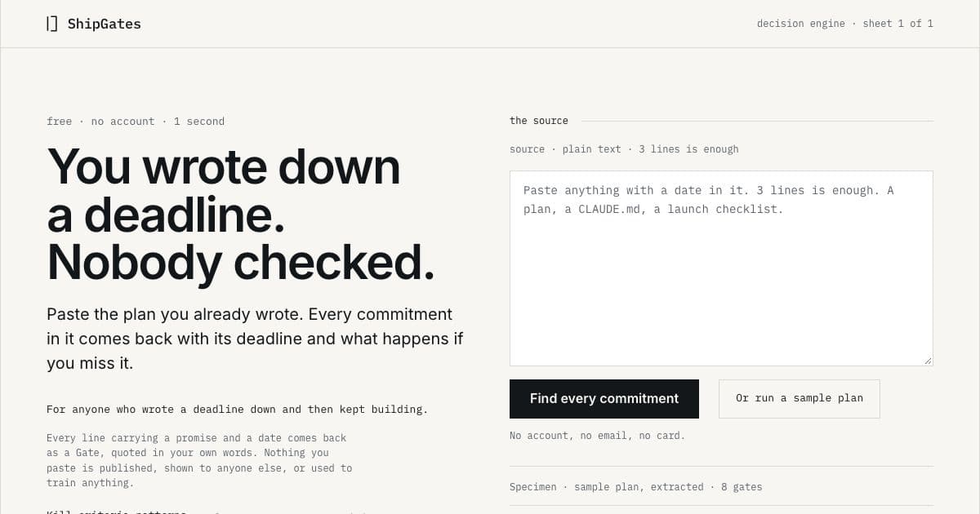Click the 'free · no account · 1 second' tagline

click(136, 122)
